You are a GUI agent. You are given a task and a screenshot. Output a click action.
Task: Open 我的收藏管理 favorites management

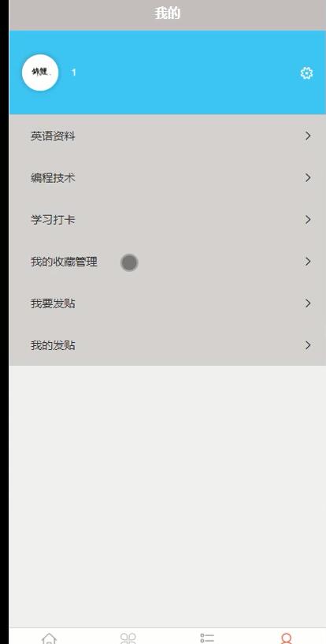[x=167, y=262]
